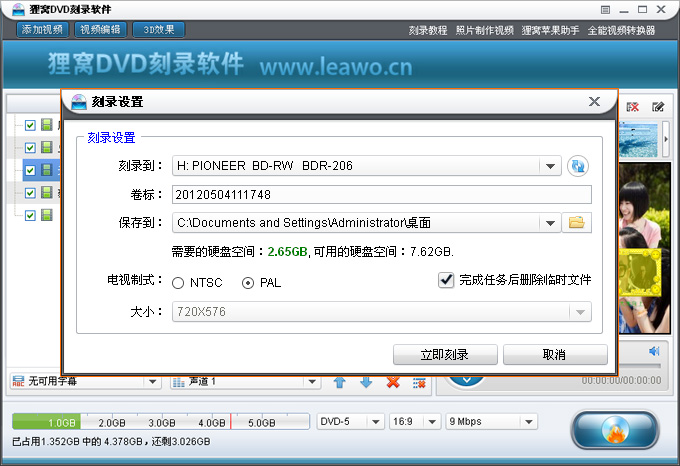Viewport: 680px width, 466px height.
Task: Click the refresh drives icon
Action: [x=578, y=166]
